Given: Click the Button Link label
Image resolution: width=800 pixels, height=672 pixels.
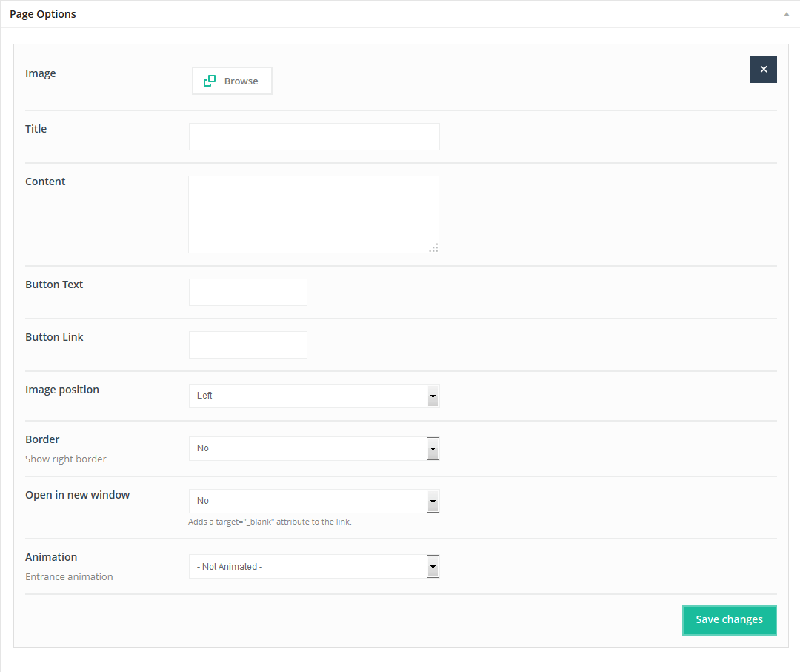Looking at the screenshot, I should click(x=54, y=337).
